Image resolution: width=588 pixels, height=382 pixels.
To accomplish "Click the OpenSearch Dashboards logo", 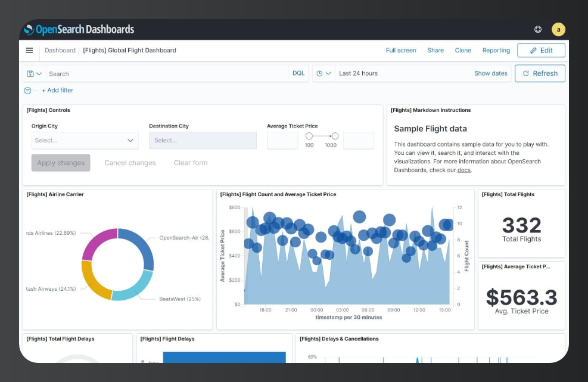I will 79,29.
